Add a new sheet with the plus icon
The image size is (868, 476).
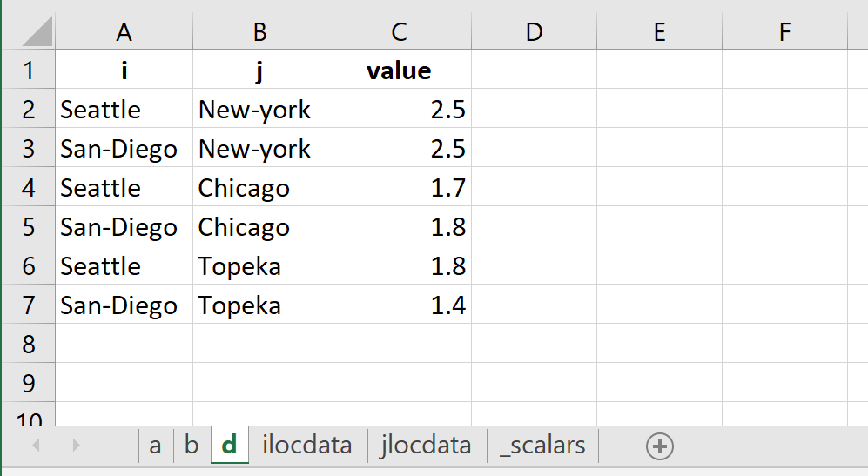[659, 446]
